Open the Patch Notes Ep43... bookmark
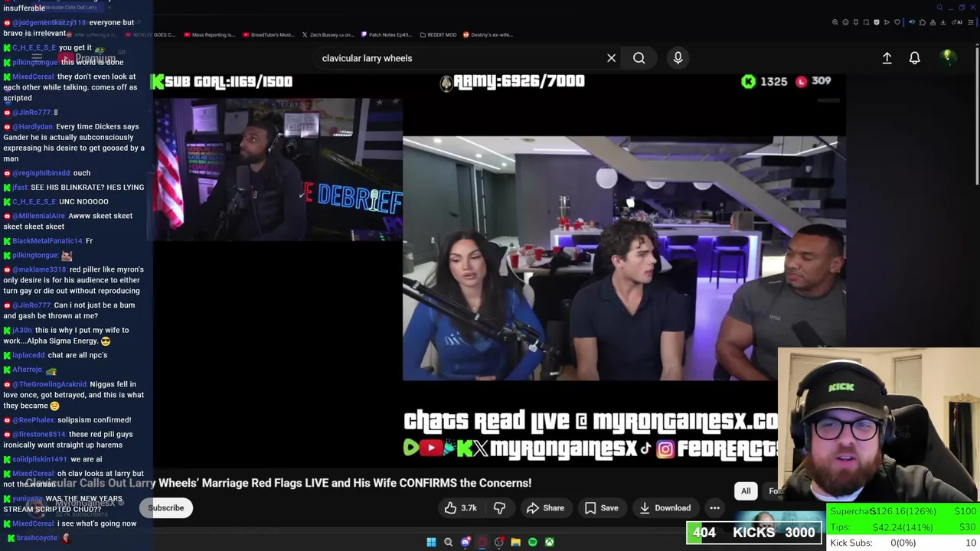980x551 pixels. coord(387,34)
